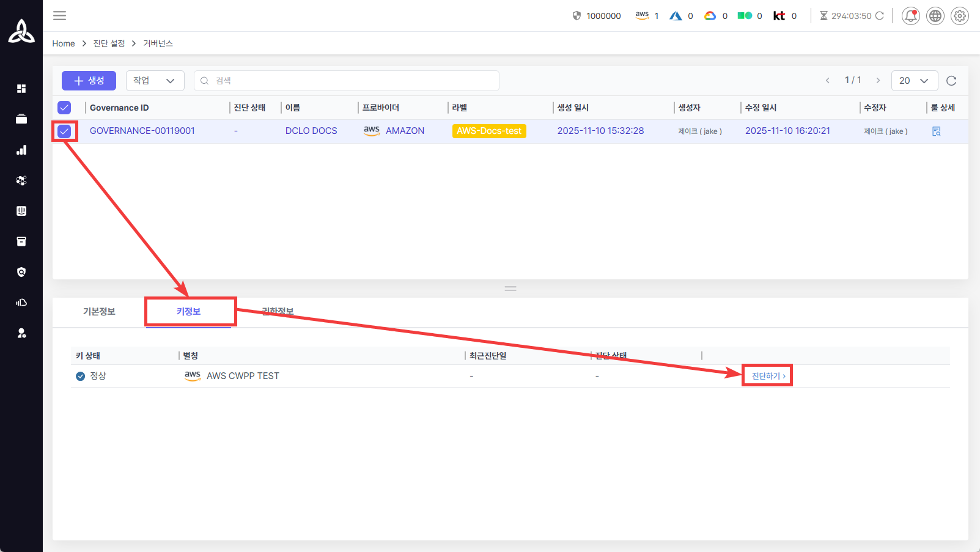
Task: Refresh the governance list table
Action: [x=951, y=81]
